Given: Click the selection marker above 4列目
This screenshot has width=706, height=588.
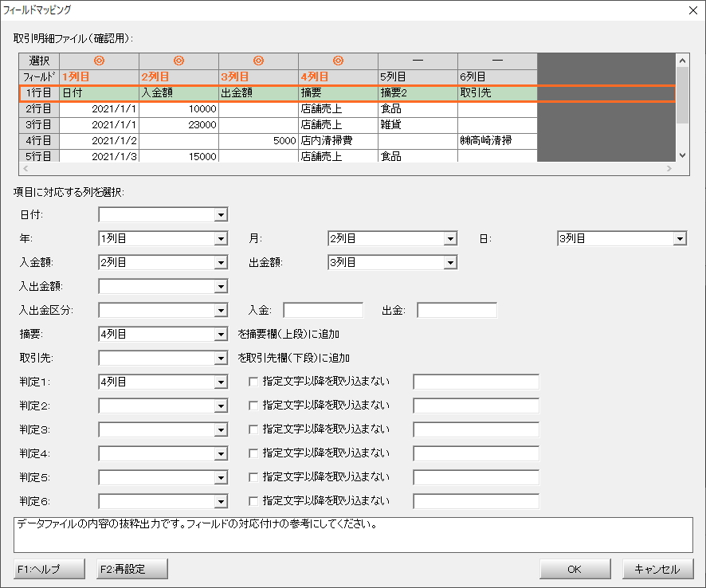Looking at the screenshot, I should [338, 61].
